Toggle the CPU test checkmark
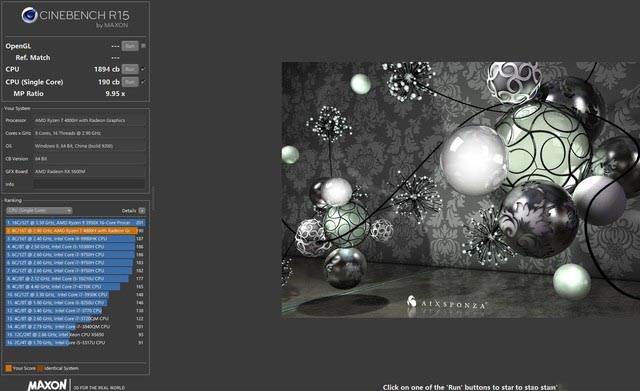This screenshot has height=391, width=640. (143, 69)
